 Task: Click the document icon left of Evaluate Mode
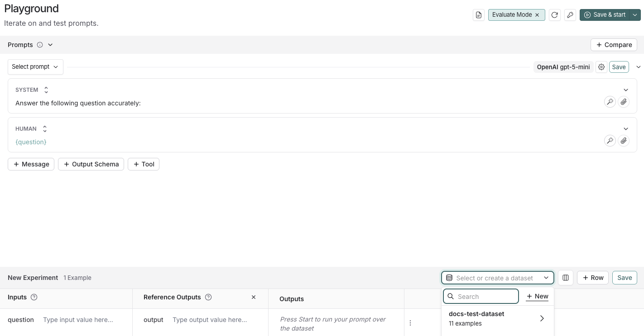(x=479, y=14)
